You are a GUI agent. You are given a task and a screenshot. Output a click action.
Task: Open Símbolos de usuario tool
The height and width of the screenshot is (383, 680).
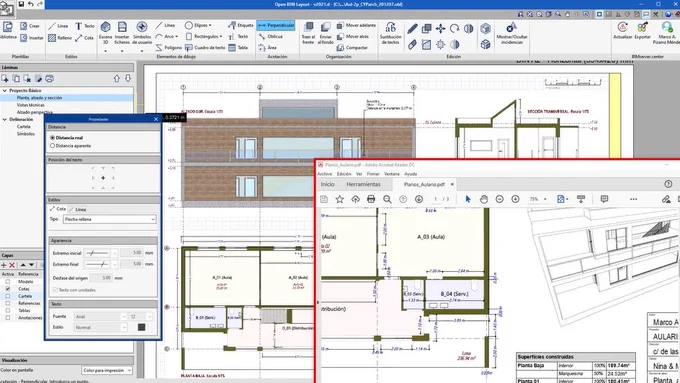click(x=142, y=33)
